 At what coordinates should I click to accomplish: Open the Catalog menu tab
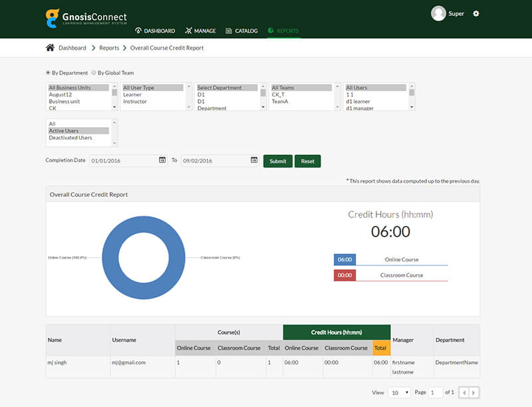[241, 31]
